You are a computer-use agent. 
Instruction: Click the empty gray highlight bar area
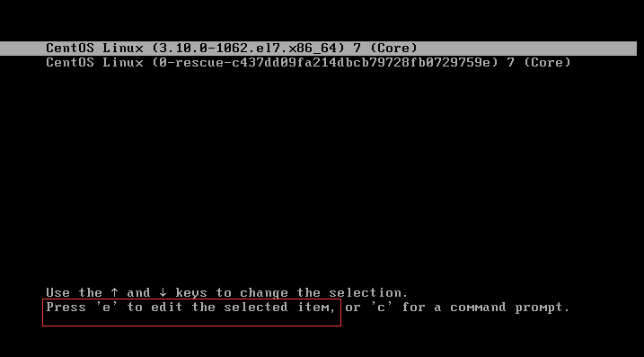[x=528, y=49]
